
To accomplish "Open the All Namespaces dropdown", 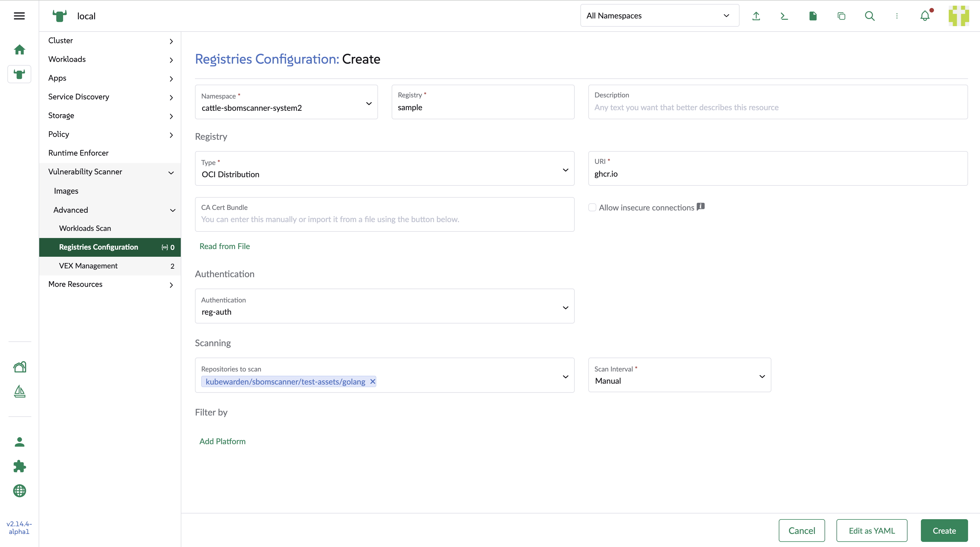I will point(659,16).
